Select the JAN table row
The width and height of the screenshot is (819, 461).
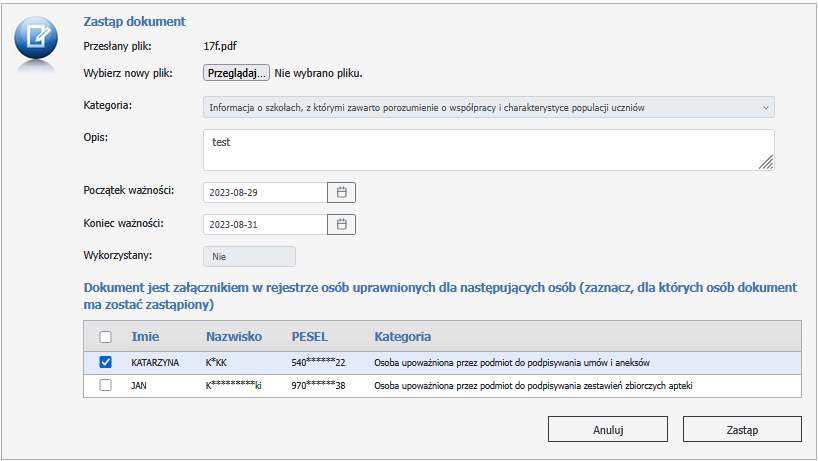[450, 385]
